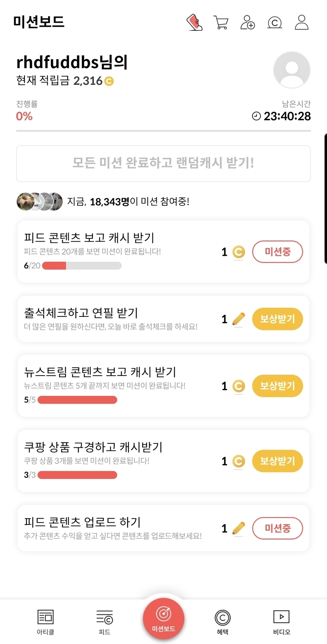Claim the 출석체크 pencil reward with 보상받기

click(277, 319)
